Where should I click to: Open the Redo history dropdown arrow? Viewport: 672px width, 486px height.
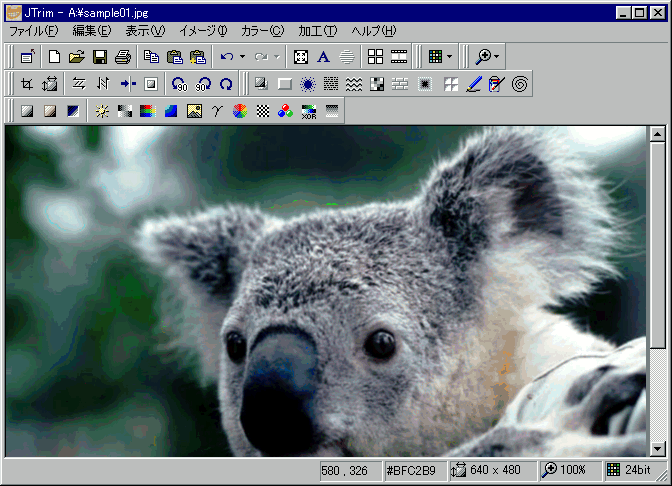pyautogui.click(x=277, y=57)
